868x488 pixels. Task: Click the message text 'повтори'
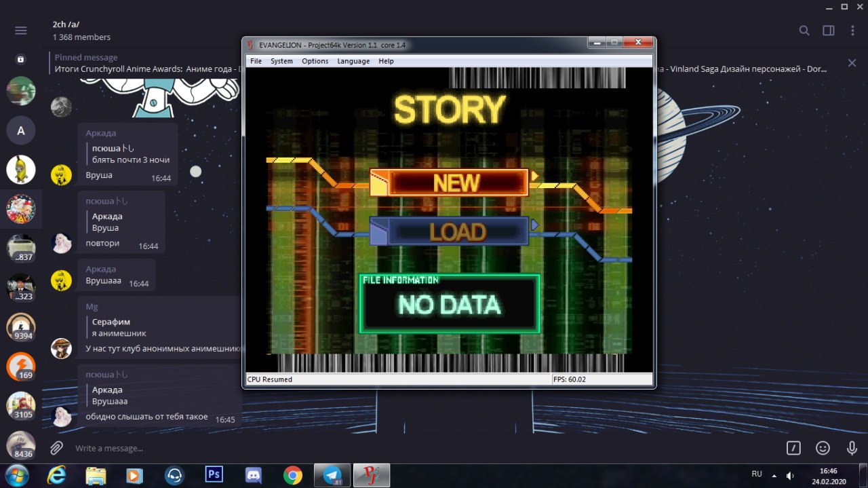(102, 243)
